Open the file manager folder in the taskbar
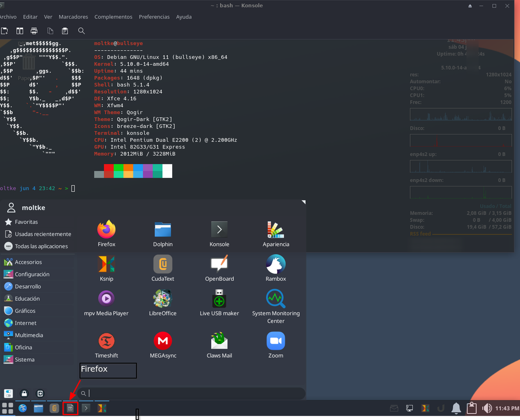This screenshot has height=420, width=520. 38,408
